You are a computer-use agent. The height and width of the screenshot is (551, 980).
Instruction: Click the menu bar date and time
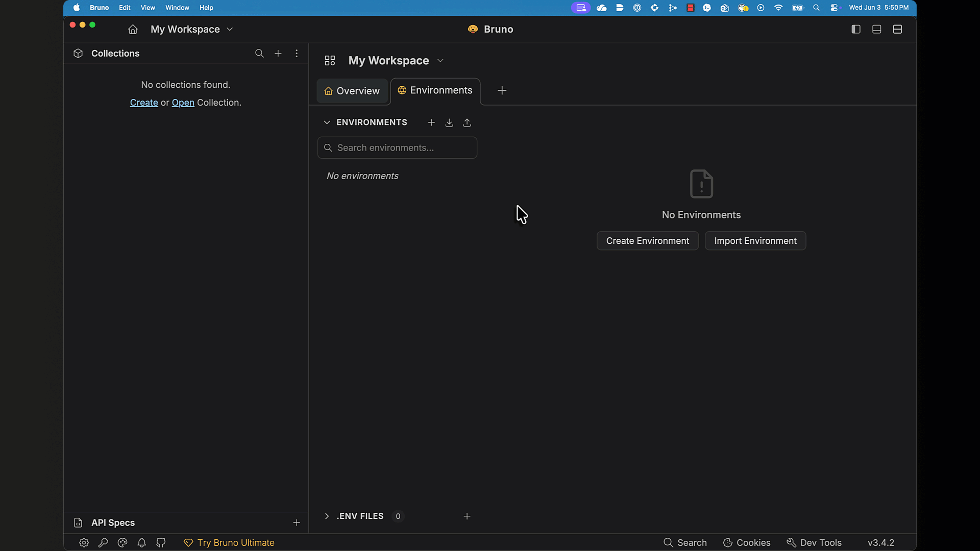(879, 8)
